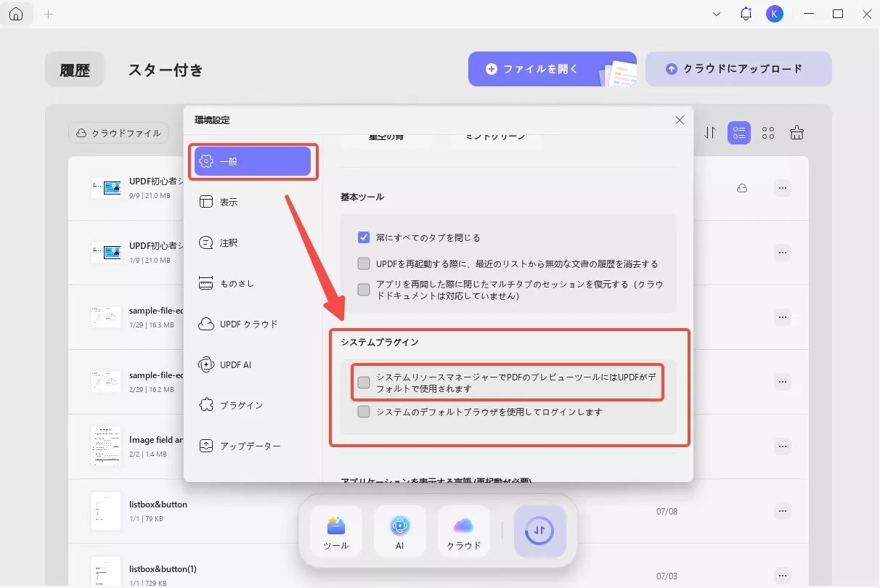Open thumbnail of listbox&button(1) file
Image resolution: width=880 pixels, height=588 pixels.
(x=106, y=573)
